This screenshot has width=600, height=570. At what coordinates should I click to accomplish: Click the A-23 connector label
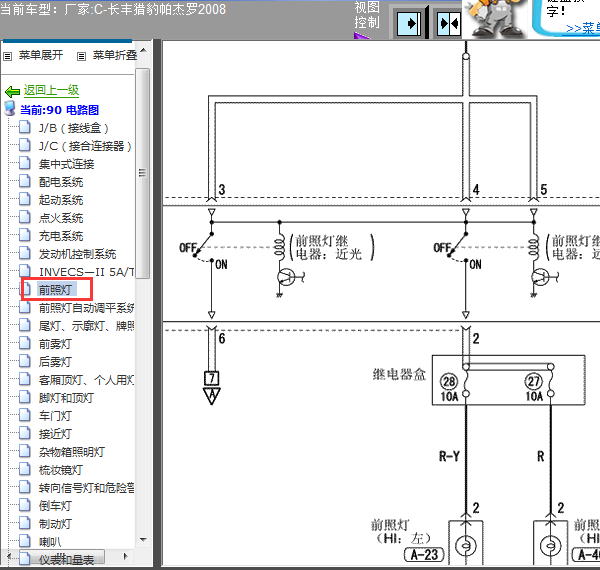[424, 555]
